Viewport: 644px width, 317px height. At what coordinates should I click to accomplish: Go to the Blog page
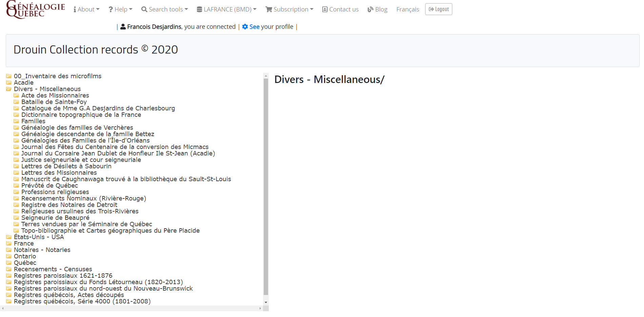coord(377,9)
